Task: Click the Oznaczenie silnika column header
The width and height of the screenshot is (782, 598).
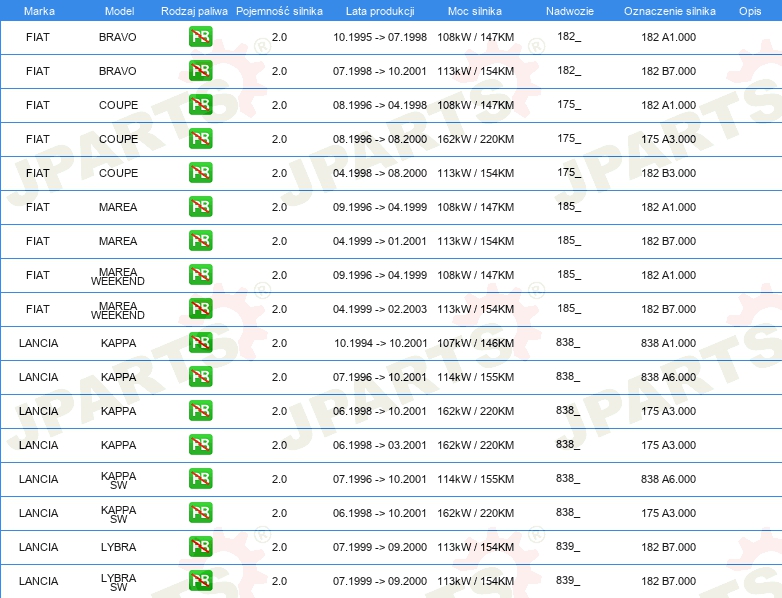Action: tap(669, 11)
